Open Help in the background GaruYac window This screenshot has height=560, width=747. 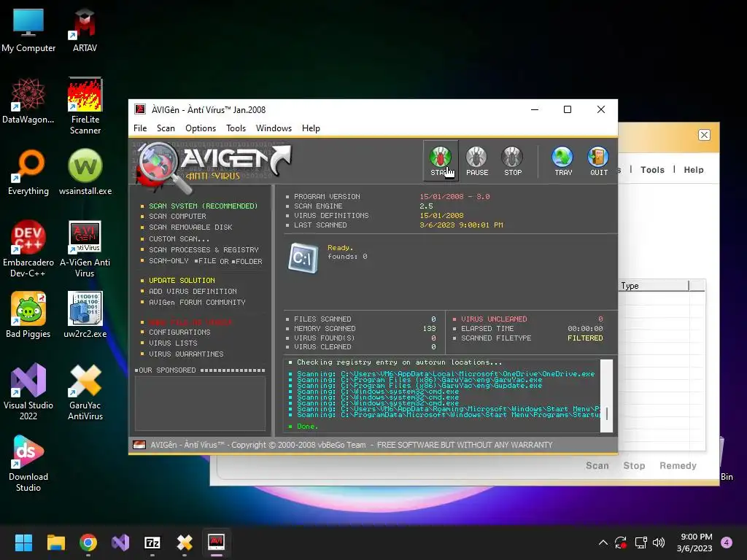pyautogui.click(x=694, y=169)
